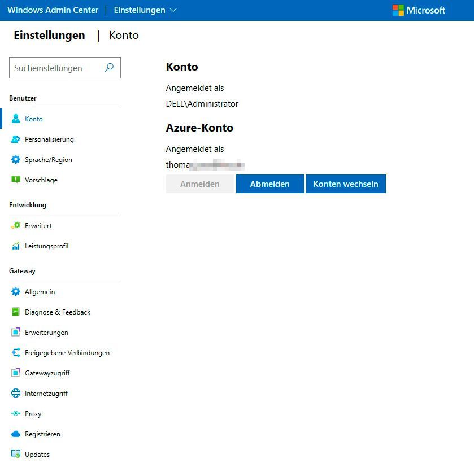Switch accounts with Konten wechseln
The width and height of the screenshot is (474, 476).
coord(346,184)
